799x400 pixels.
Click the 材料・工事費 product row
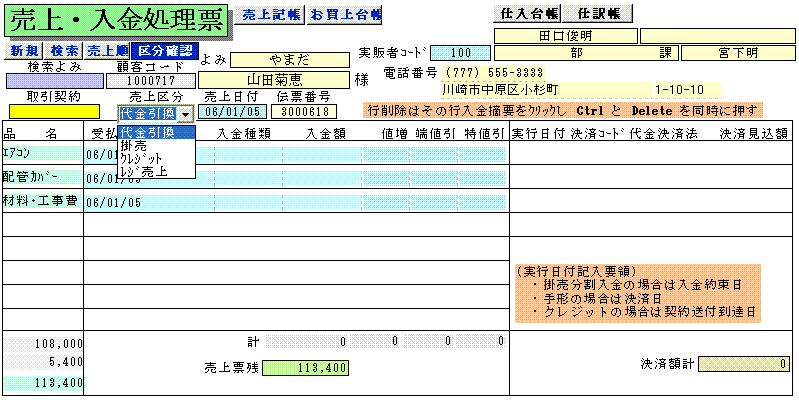click(42, 201)
